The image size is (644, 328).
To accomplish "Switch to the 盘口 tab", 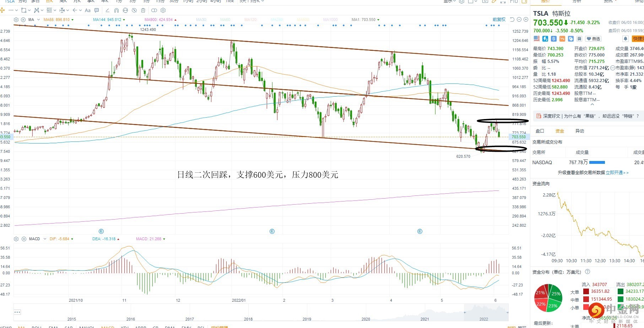I will tap(540, 131).
